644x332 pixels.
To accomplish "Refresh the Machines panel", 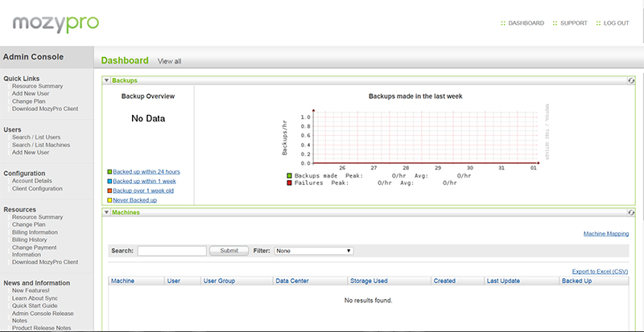I will tap(631, 212).
